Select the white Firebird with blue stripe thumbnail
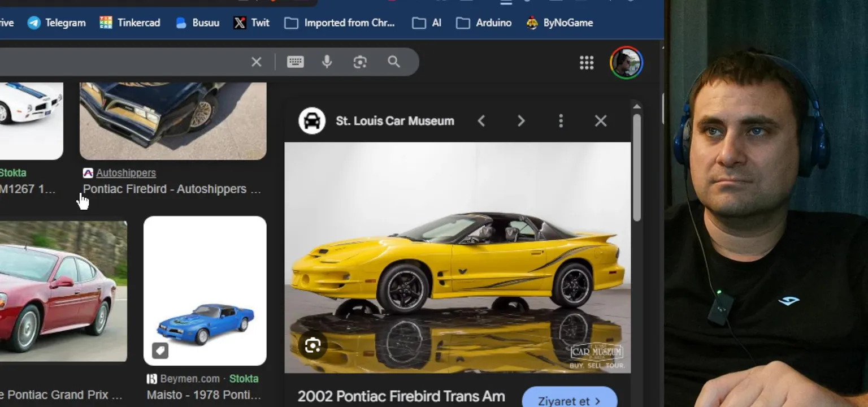Image resolution: width=868 pixels, height=407 pixels. (x=31, y=121)
